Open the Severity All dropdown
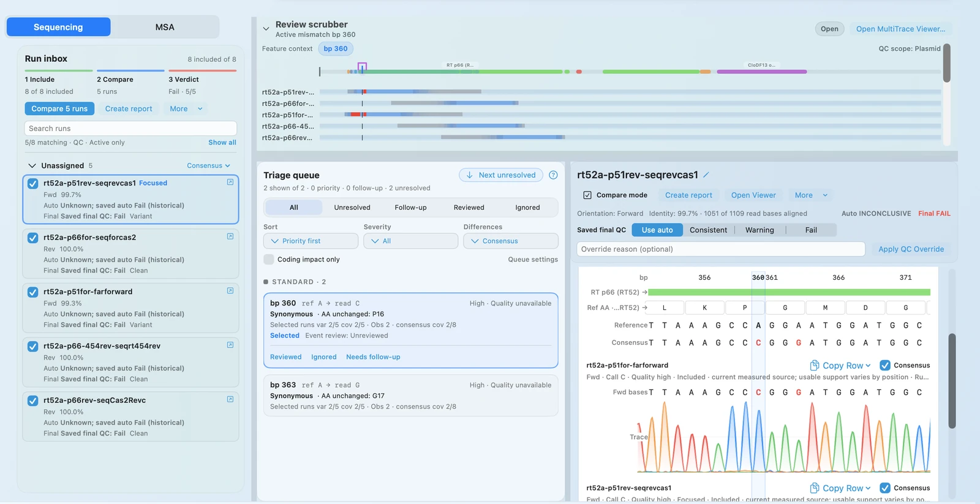The height and width of the screenshot is (504, 980). 410,241
